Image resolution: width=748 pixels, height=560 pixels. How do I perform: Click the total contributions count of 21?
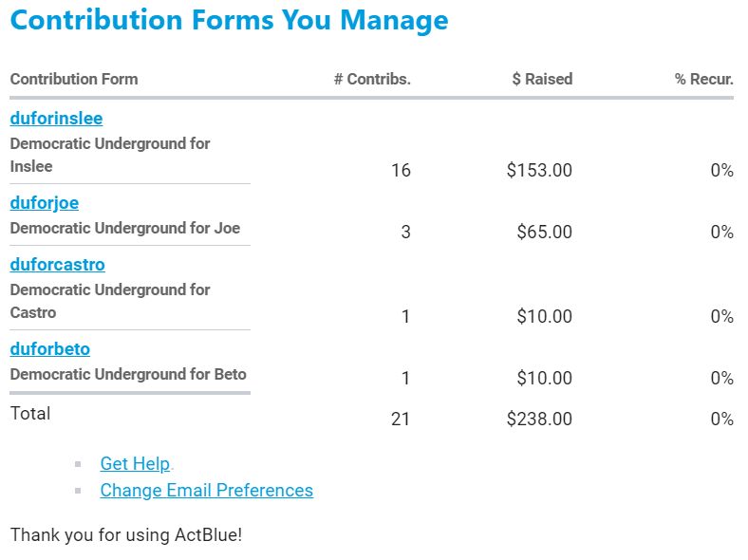tap(401, 419)
